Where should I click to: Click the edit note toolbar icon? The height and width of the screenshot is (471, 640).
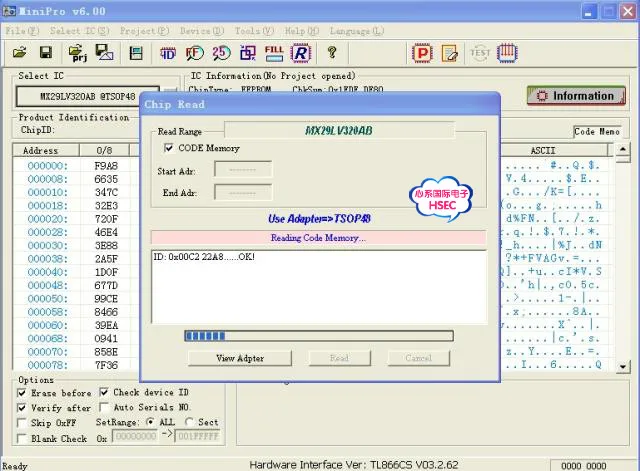[x=450, y=53]
